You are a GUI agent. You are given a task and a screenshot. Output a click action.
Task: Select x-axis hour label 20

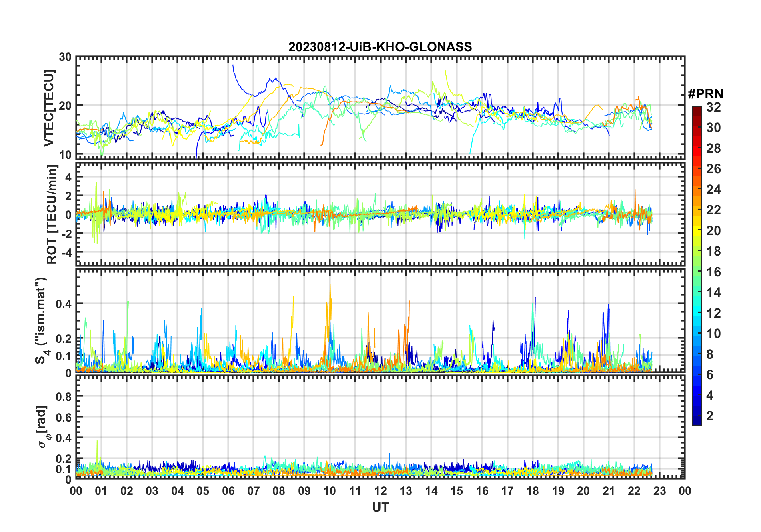tap(583, 491)
